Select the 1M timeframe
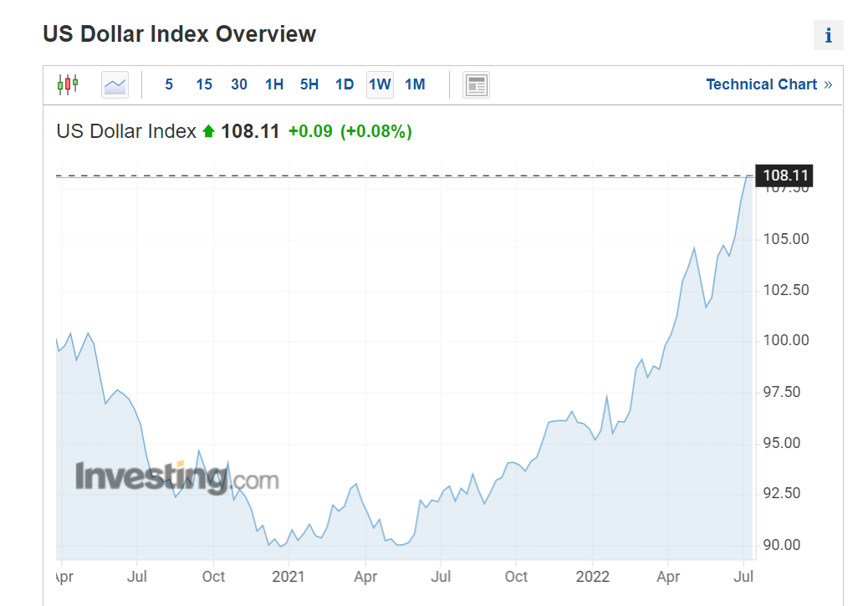The width and height of the screenshot is (868, 606). tap(415, 84)
